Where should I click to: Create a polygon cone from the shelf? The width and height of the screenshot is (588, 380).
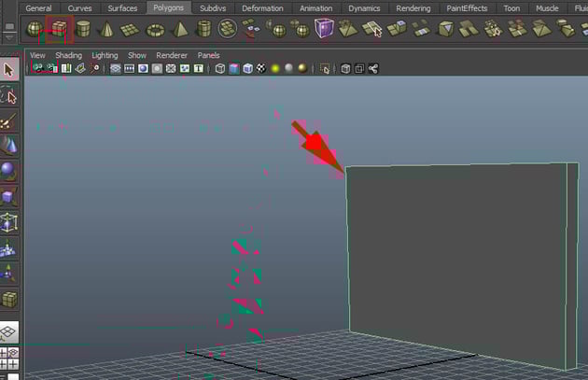tap(106, 29)
